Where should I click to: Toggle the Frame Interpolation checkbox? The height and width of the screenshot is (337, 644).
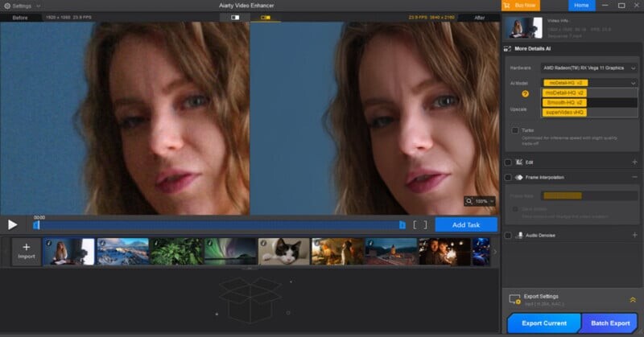point(509,177)
